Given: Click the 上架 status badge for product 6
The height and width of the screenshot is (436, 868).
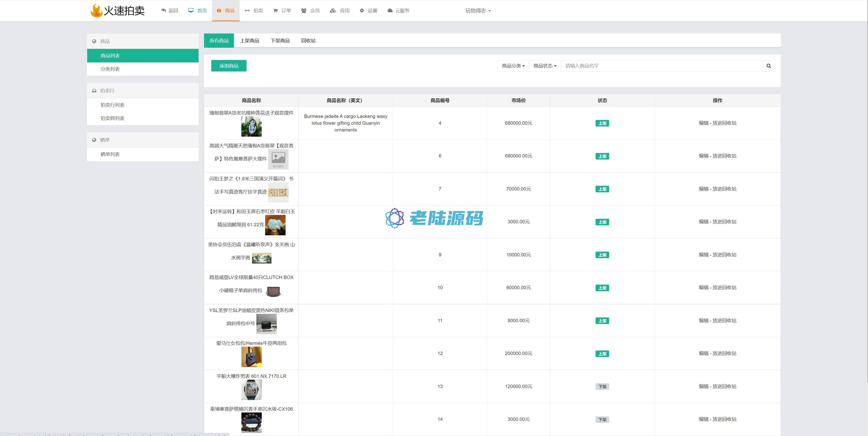Looking at the screenshot, I should (x=602, y=156).
